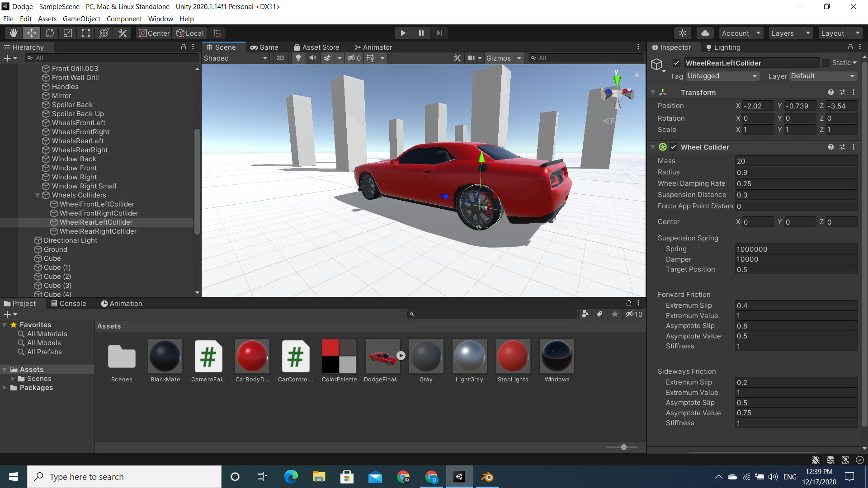Screen dimensions: 868x488
Task: Toggle pivot rotation Local button
Action: (190, 33)
